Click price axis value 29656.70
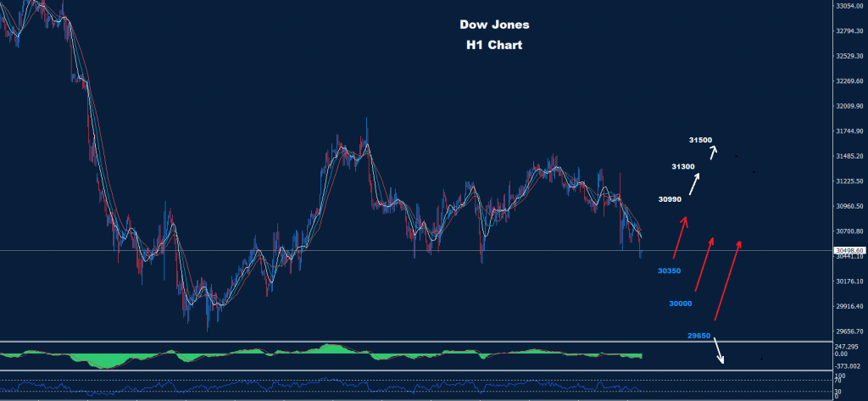The image size is (868, 401). pyautogui.click(x=849, y=331)
